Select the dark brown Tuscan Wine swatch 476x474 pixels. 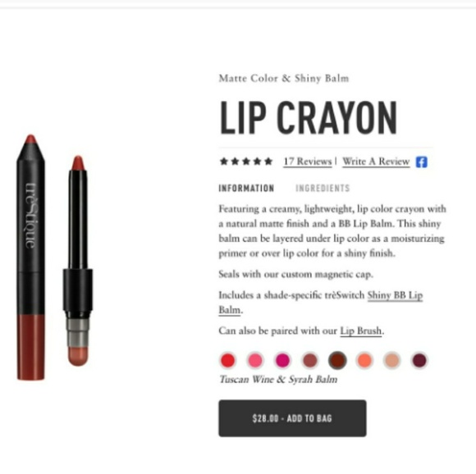337,360
